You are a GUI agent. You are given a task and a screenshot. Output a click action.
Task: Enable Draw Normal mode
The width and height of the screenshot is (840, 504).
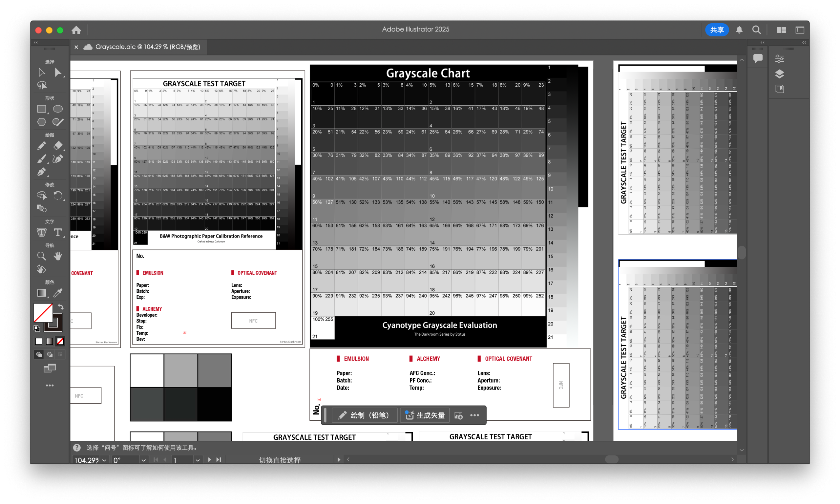click(39, 355)
